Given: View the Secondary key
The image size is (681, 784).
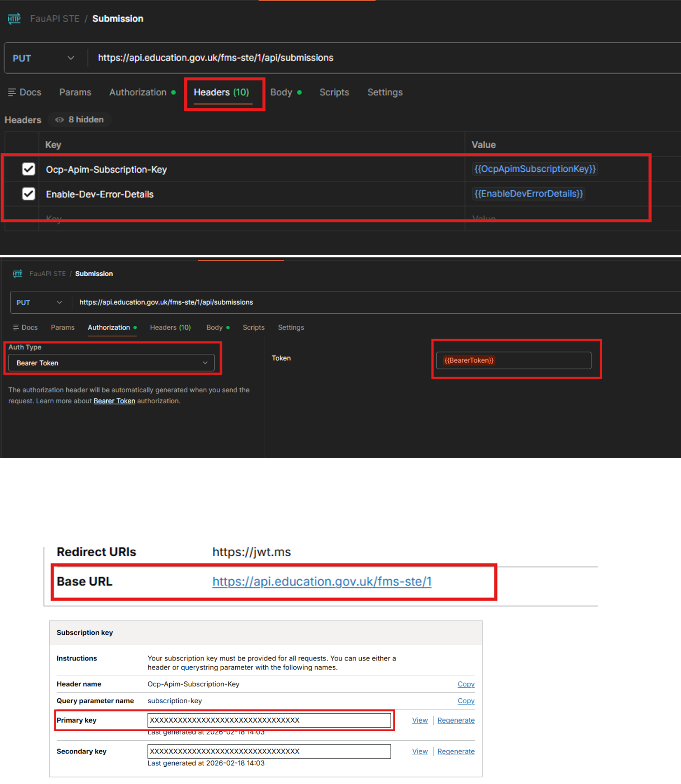Looking at the screenshot, I should [x=420, y=751].
